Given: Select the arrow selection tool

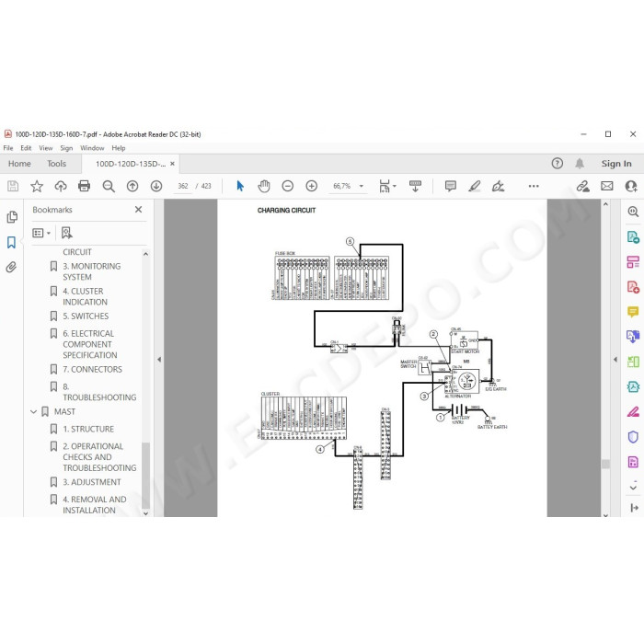Looking at the screenshot, I should (240, 186).
